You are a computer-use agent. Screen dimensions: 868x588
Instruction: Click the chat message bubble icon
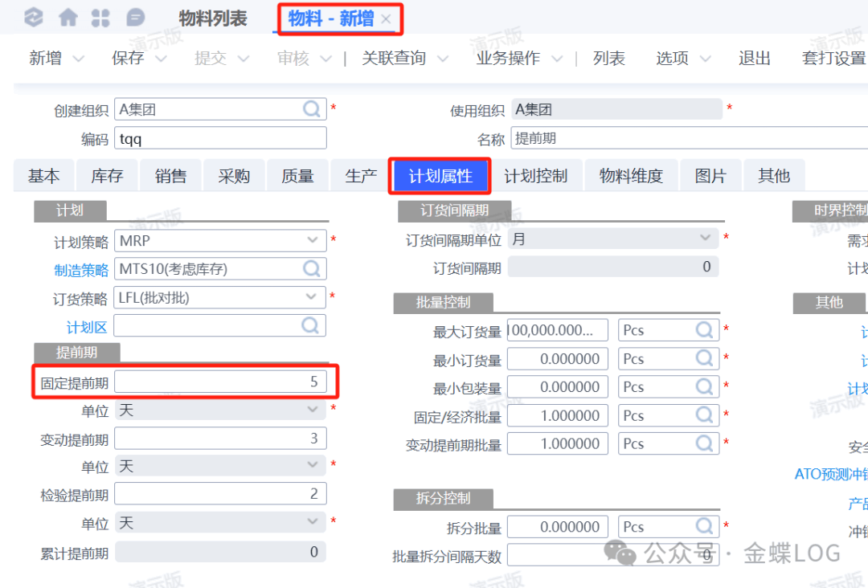136,18
